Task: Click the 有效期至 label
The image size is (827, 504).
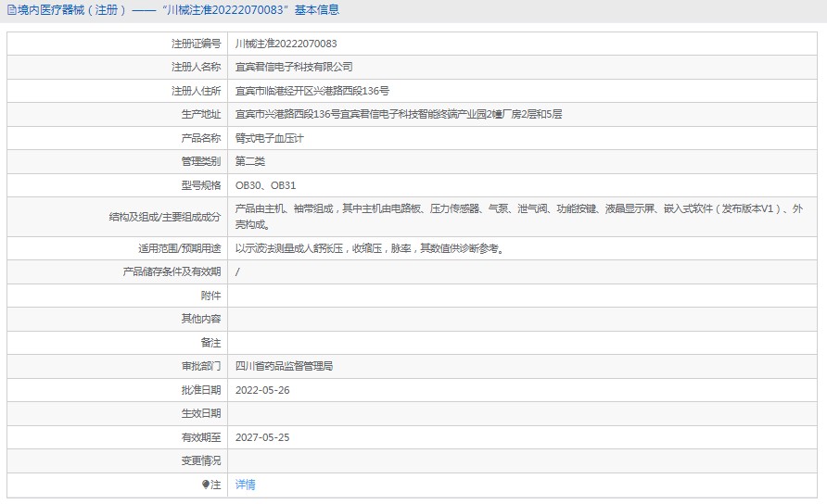Action: pos(201,437)
